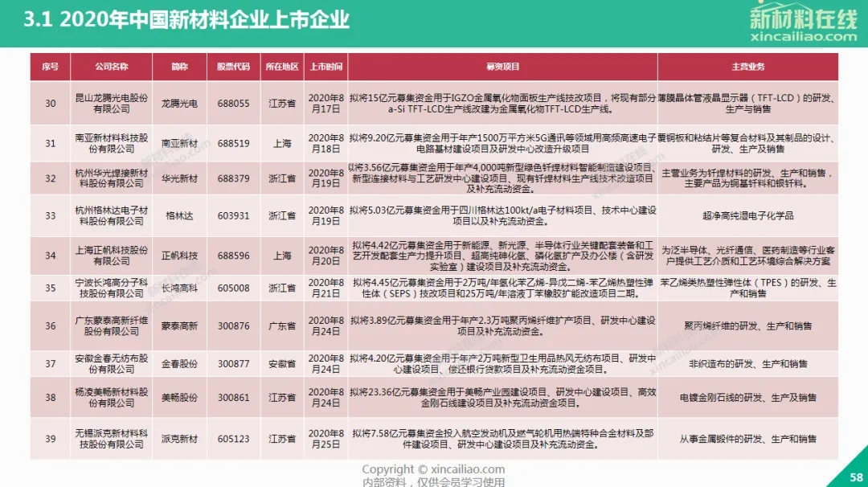Screen dimensions: 868x487
Task: Click company name 杭州华光焊接新材料股份有限公司
Action: (x=111, y=178)
